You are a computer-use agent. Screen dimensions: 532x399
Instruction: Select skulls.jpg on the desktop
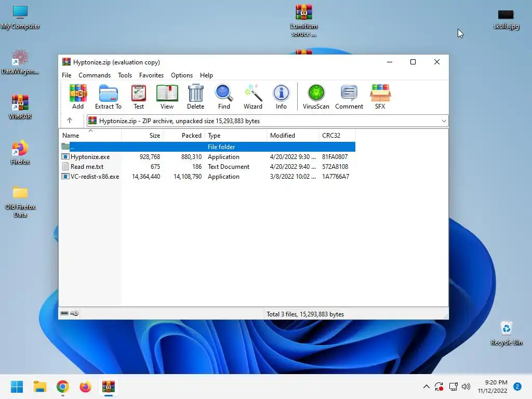[x=506, y=19]
